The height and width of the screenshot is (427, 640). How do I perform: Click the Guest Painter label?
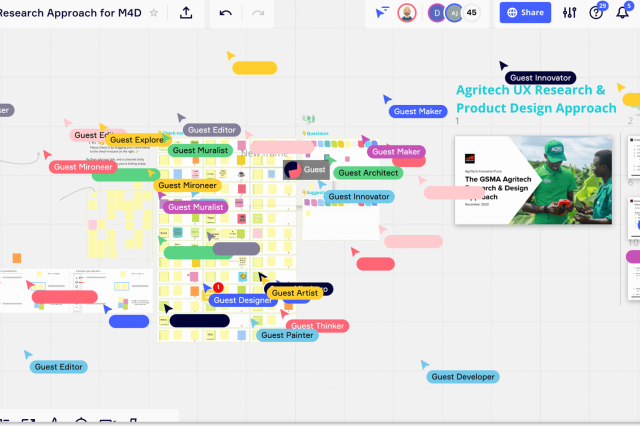(288, 335)
